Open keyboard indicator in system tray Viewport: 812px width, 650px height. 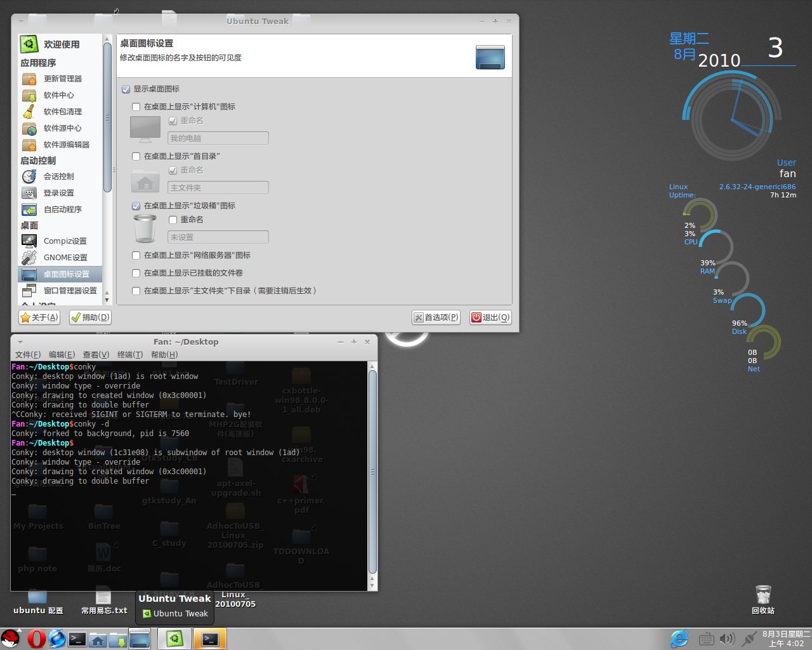click(707, 639)
